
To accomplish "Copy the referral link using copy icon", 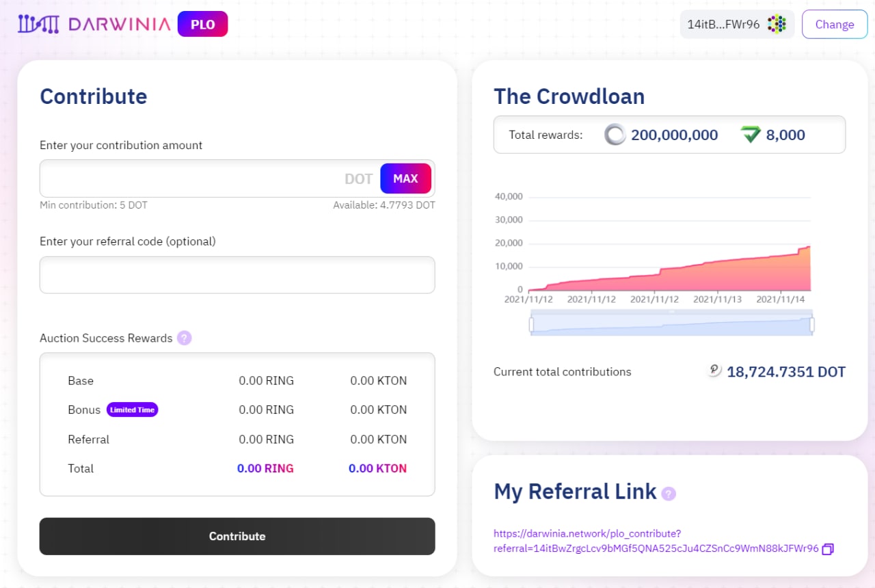I will point(828,549).
